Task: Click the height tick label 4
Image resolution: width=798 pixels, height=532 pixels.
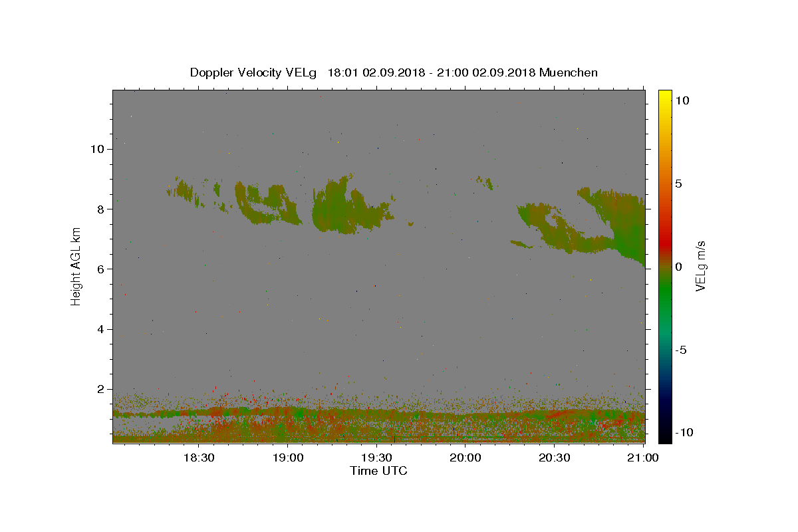Action: click(x=101, y=329)
